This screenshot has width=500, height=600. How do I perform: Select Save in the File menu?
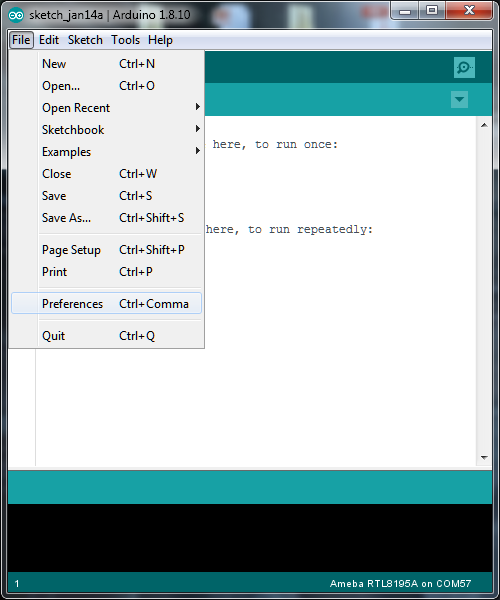[x=106, y=196]
